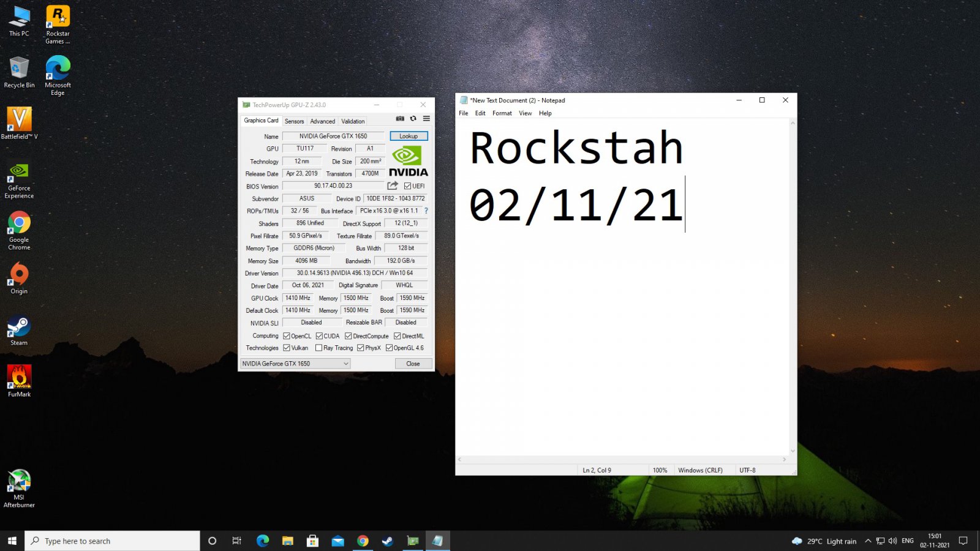Toggle the PhysX checkbox
Viewport: 980px width, 551px height.
pyautogui.click(x=361, y=348)
